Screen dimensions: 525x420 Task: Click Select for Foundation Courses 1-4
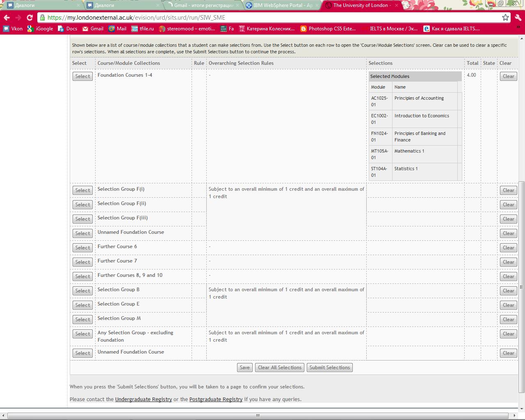[82, 76]
